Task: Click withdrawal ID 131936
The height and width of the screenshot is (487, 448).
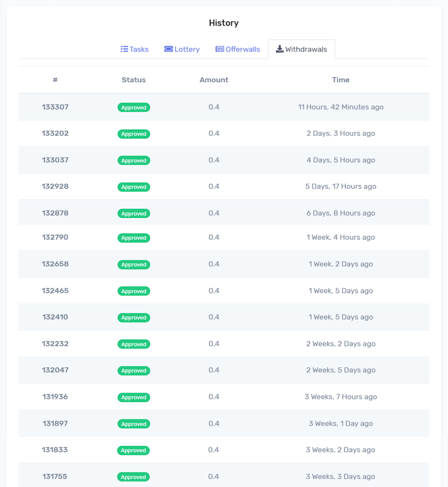Action: click(x=55, y=397)
